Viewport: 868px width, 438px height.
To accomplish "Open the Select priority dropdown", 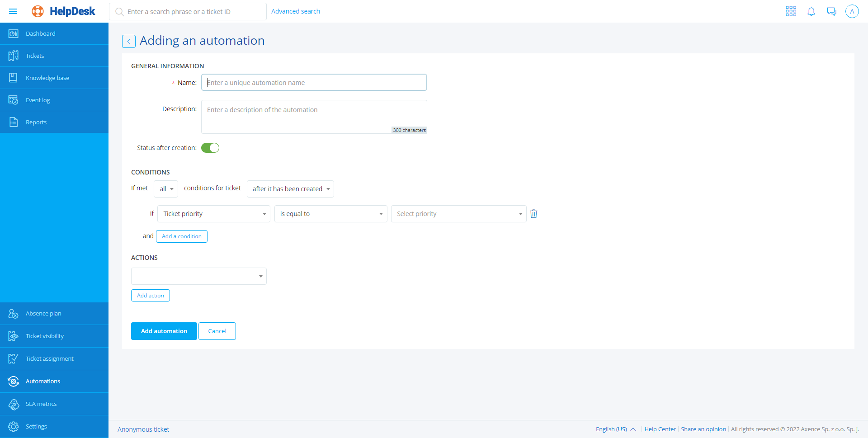I will click(x=458, y=214).
